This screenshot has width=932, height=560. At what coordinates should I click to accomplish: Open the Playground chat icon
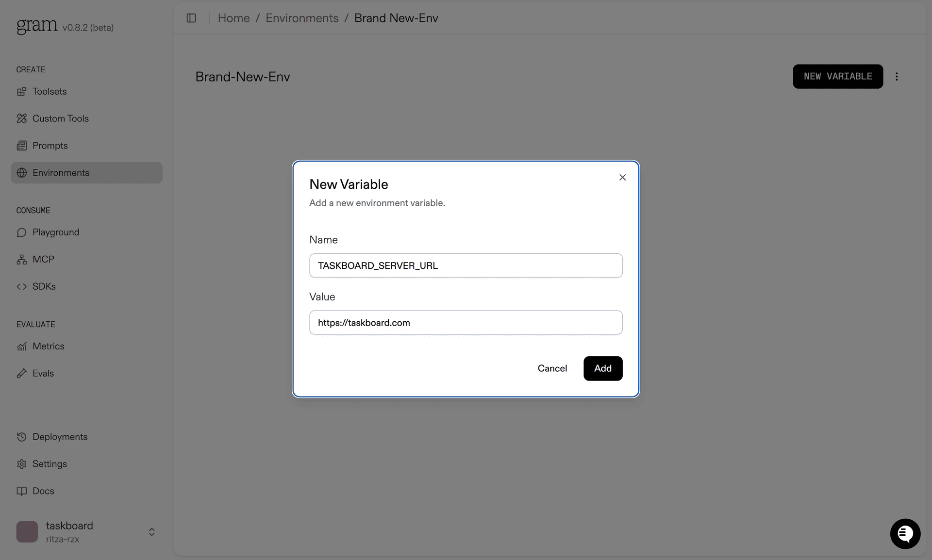(21, 232)
